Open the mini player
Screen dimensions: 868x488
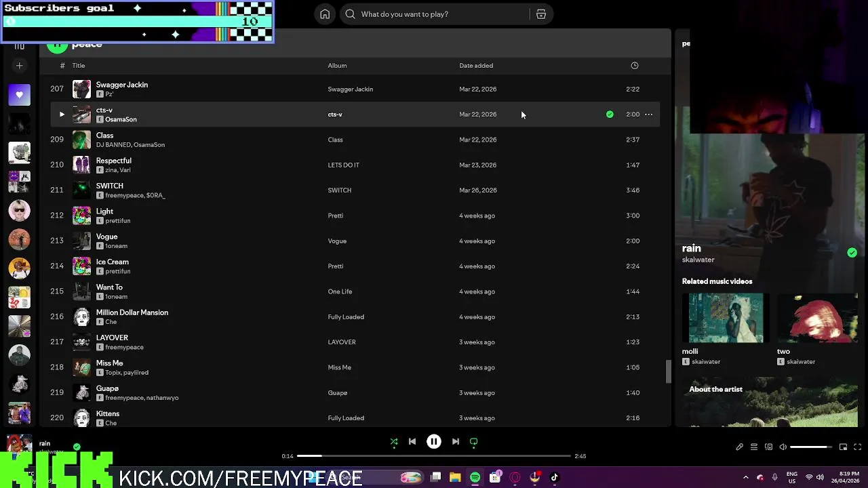click(x=843, y=447)
